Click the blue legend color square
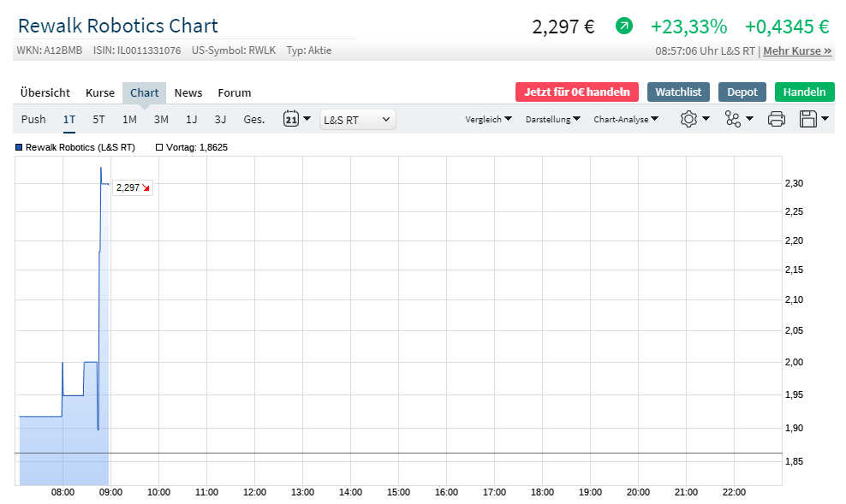This screenshot has height=504, width=846. 17,147
